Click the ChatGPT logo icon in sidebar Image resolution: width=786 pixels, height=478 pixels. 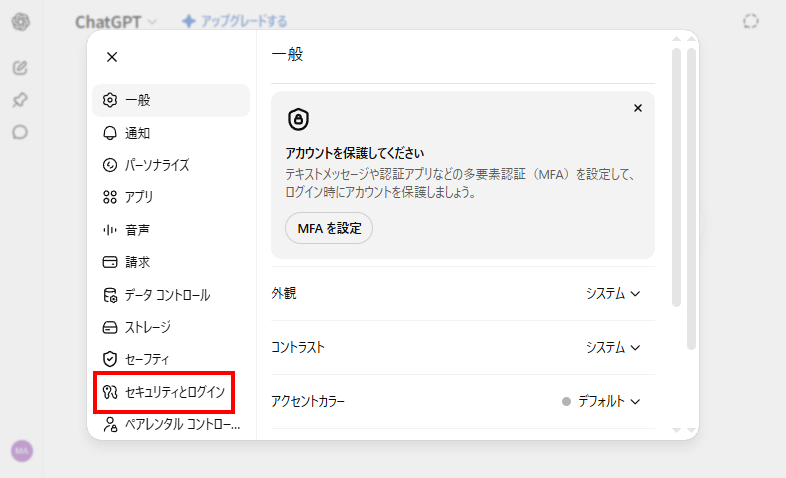pos(21,22)
